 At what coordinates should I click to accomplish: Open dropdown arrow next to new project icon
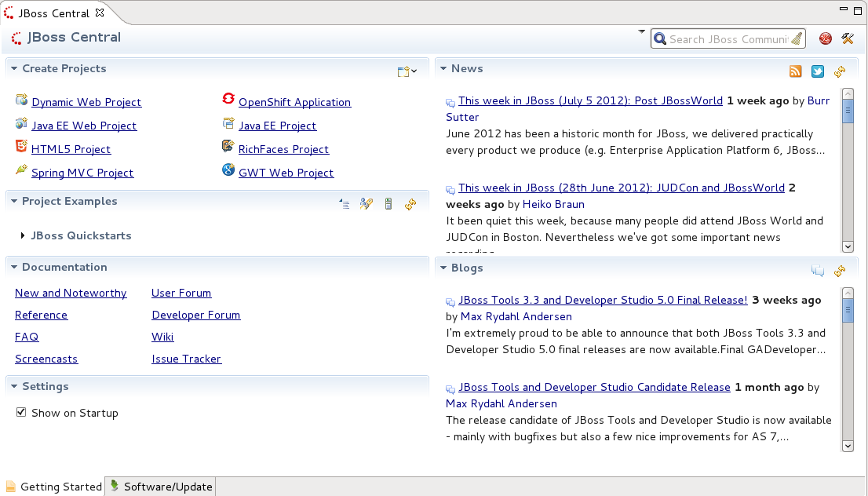414,71
